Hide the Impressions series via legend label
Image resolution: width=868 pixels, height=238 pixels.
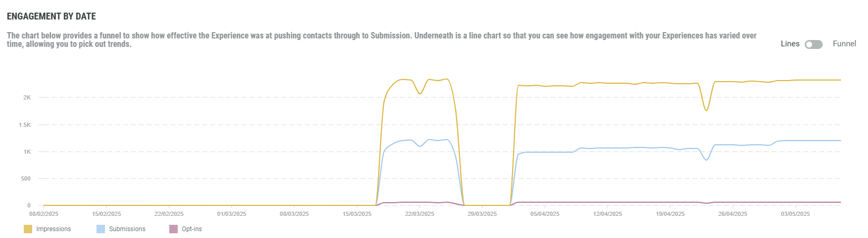pos(53,229)
